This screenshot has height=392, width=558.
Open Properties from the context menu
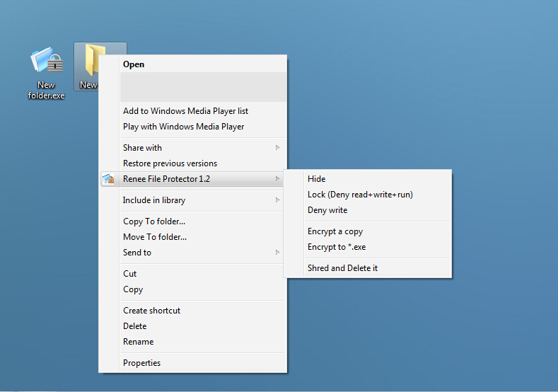pos(141,363)
